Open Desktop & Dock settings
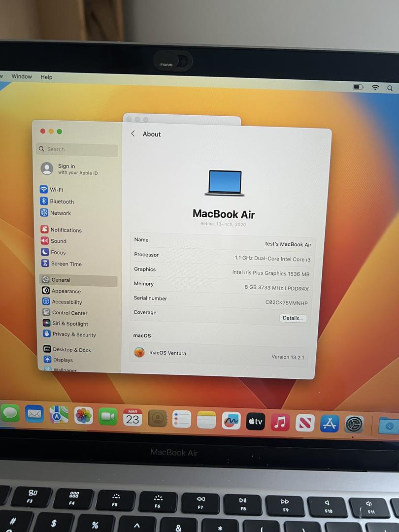 (x=67, y=349)
